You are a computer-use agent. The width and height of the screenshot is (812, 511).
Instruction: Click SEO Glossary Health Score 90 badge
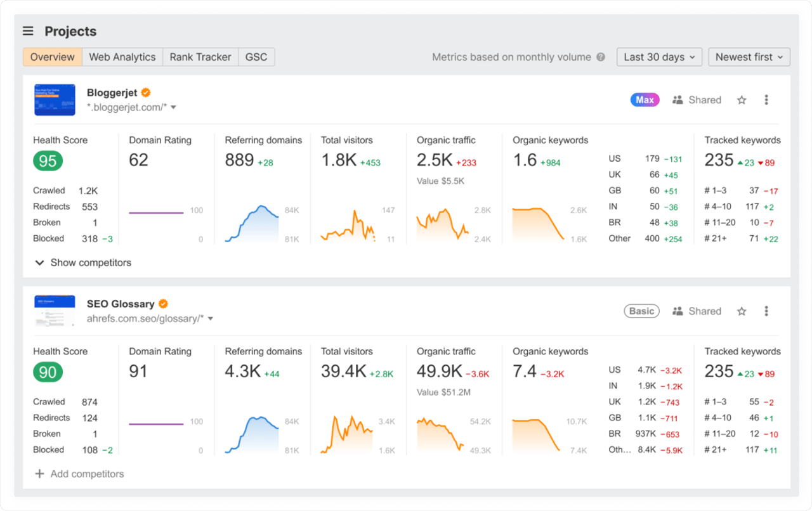click(48, 372)
